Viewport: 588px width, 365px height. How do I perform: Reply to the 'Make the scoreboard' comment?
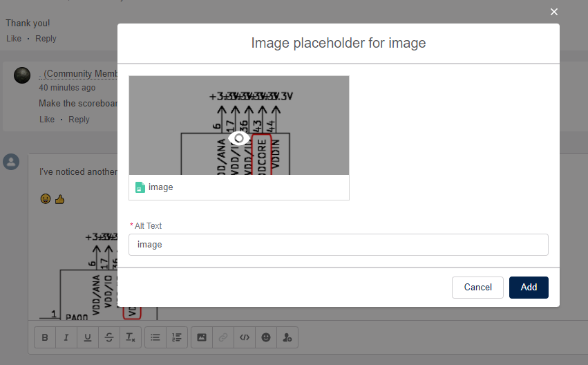(79, 120)
